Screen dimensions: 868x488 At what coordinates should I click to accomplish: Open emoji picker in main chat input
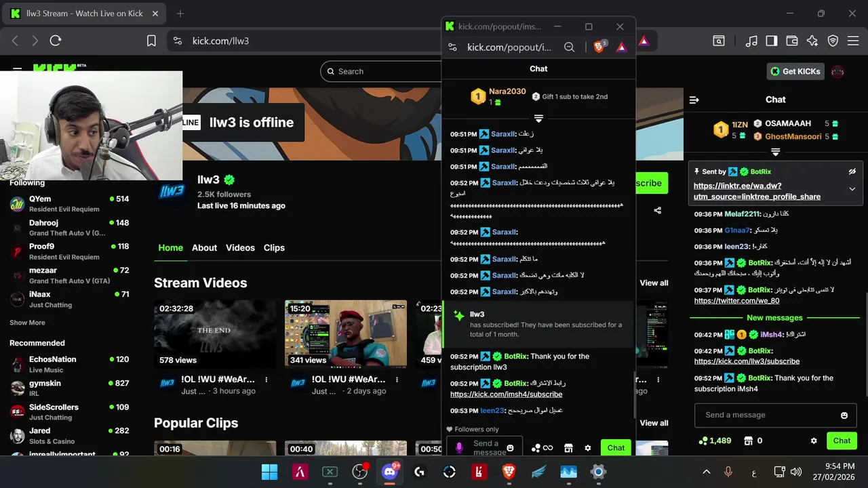844,415
